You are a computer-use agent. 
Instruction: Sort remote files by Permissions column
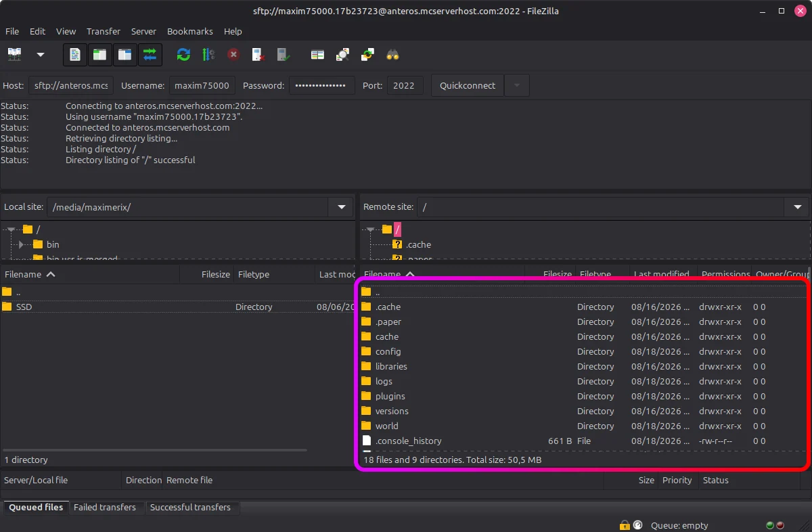pyautogui.click(x=725, y=274)
